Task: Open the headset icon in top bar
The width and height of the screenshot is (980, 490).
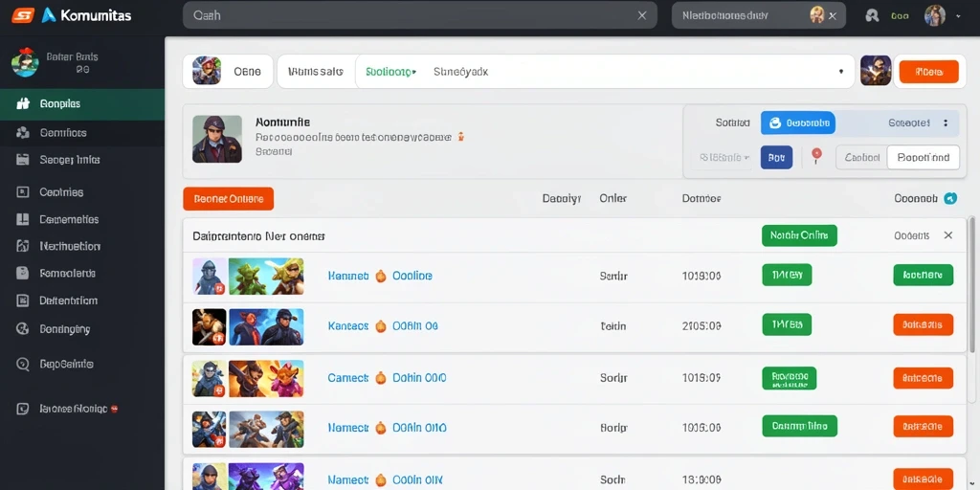Action: [872, 15]
